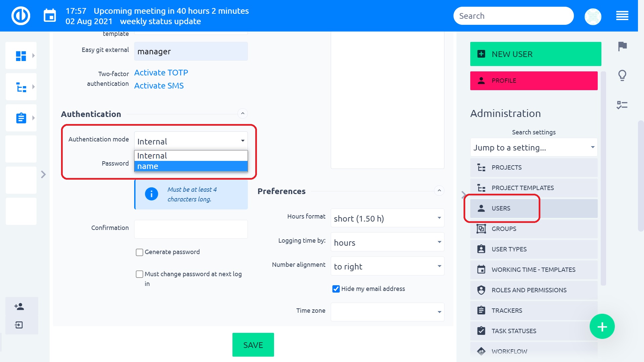The image size is (644, 362).
Task: Open the tasks clipboard icon in sidebar
Action: pos(21,117)
